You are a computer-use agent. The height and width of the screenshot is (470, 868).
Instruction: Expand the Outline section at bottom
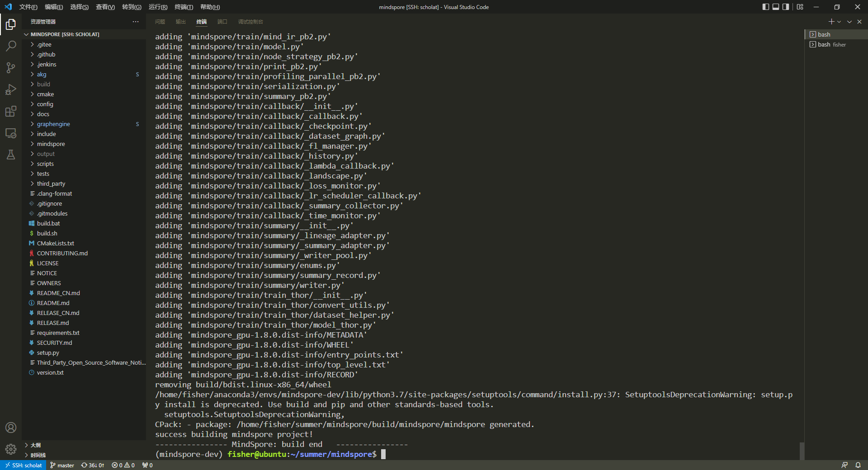[x=84, y=445]
